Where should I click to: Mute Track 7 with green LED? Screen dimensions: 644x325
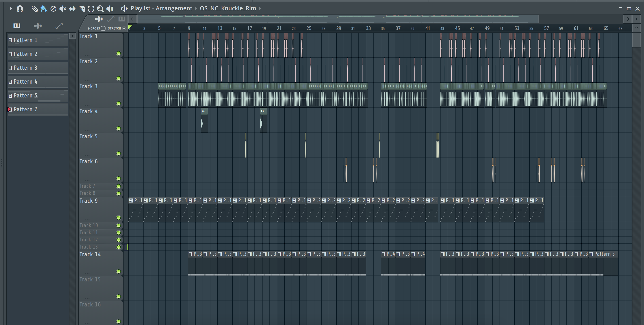coord(119,186)
